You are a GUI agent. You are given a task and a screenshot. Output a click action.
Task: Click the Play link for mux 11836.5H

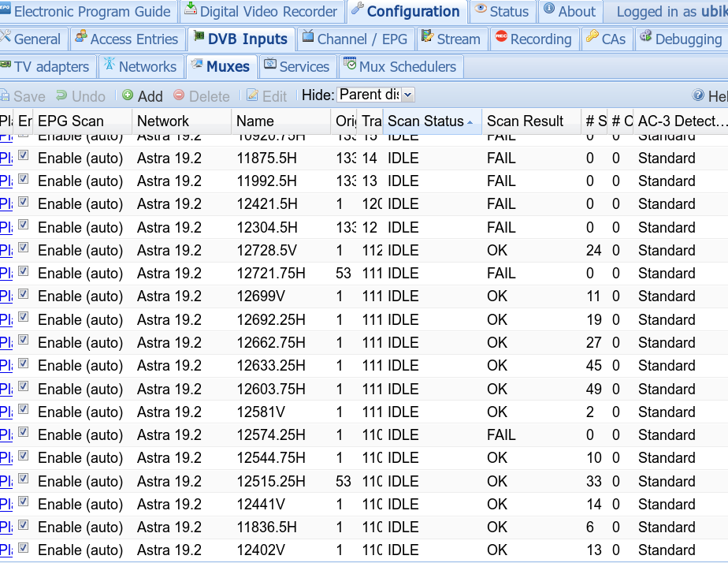click(x=6, y=528)
